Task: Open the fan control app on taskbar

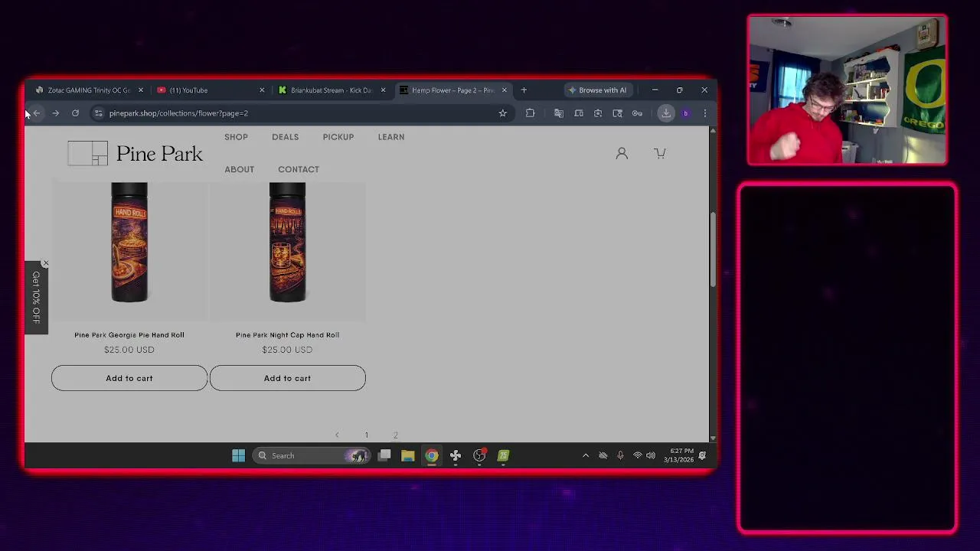Action: click(x=456, y=455)
